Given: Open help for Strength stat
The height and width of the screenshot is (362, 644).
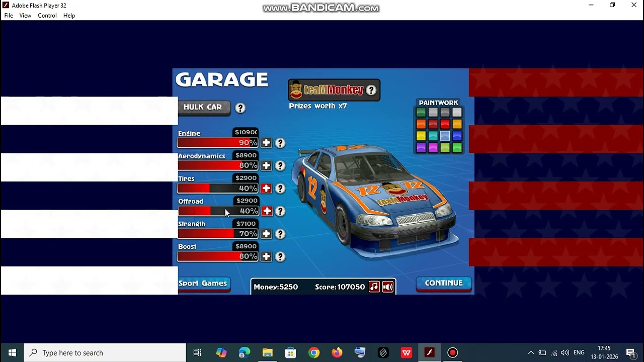Looking at the screenshot, I should point(280,234).
